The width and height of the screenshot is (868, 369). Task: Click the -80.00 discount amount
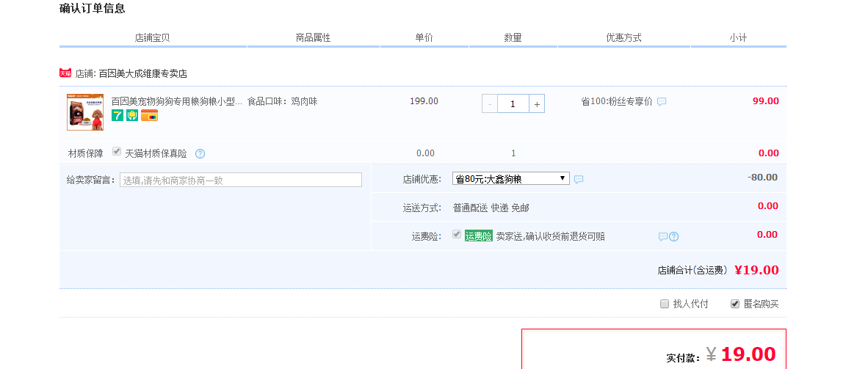click(x=762, y=177)
